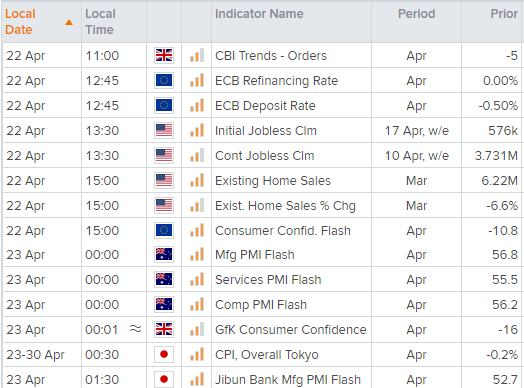
Task: Click the approximate-time symbol beside 00:01
Action: [135, 329]
